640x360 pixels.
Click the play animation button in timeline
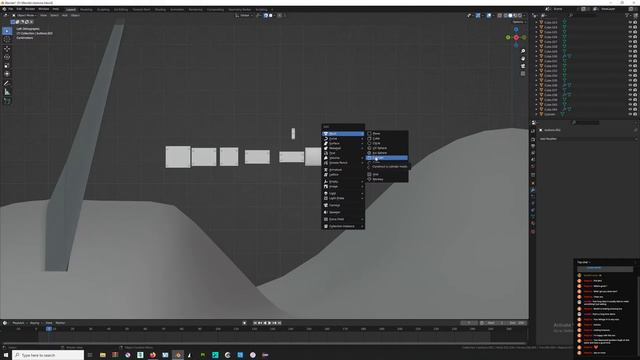[269, 323]
